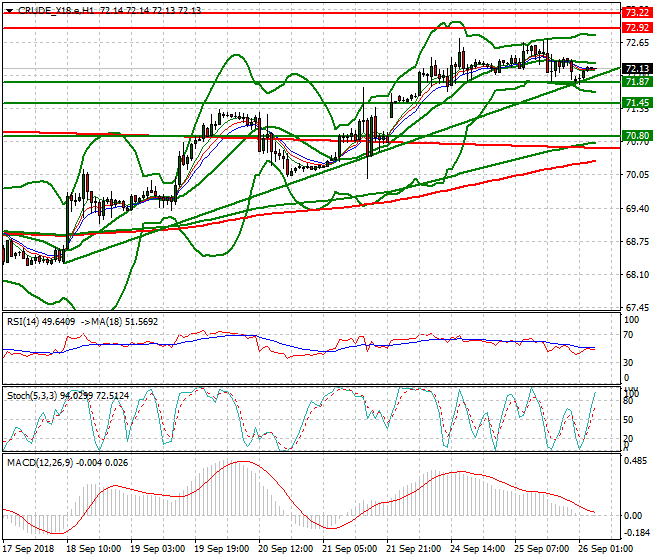Image resolution: width=660 pixels, height=560 pixels.
Task: Click the MACD -0.184 scale value
Action: [x=636, y=533]
